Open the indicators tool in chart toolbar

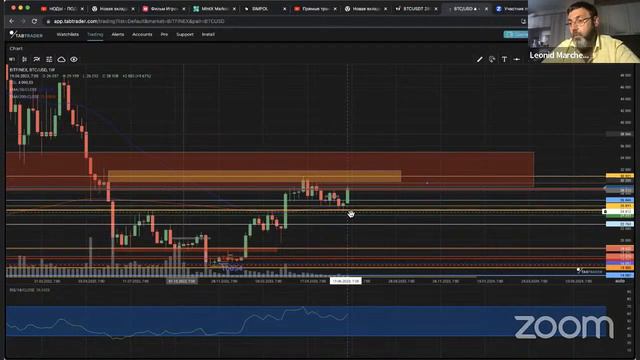(x=37, y=60)
